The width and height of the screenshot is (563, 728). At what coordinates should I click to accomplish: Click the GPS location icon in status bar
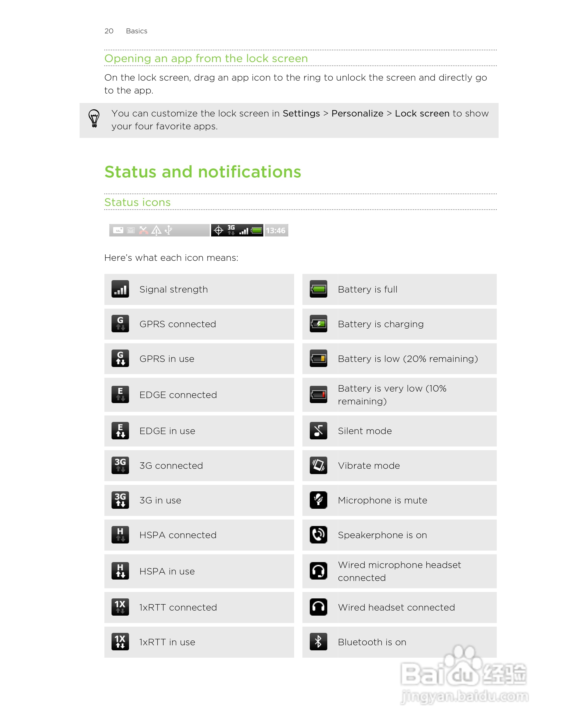pos(218,230)
